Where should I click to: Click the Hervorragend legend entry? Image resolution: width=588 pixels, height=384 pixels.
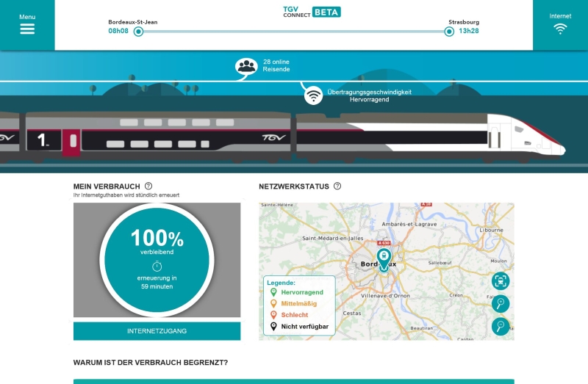301,292
